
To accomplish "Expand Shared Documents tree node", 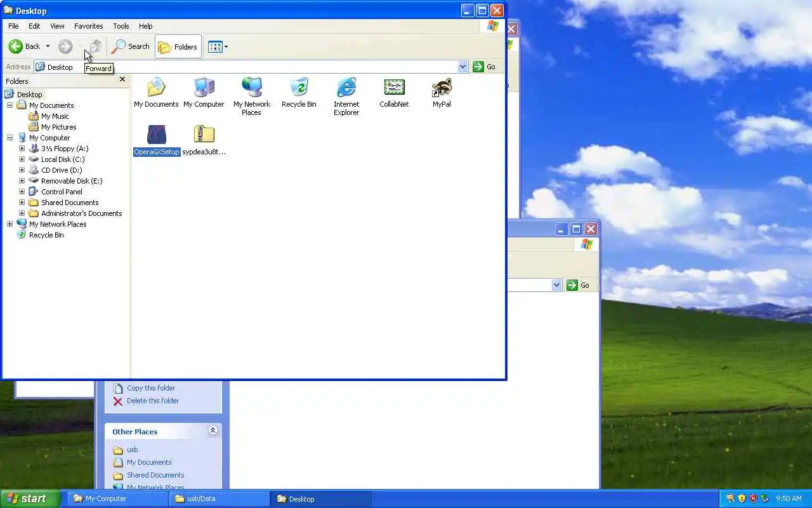I will 22,203.
